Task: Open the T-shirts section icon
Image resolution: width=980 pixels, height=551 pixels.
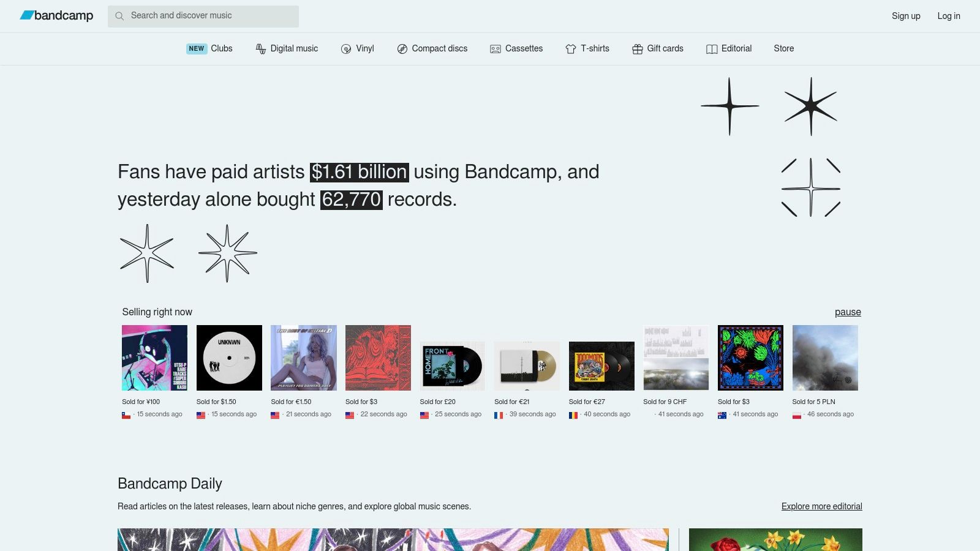Action: 570,48
